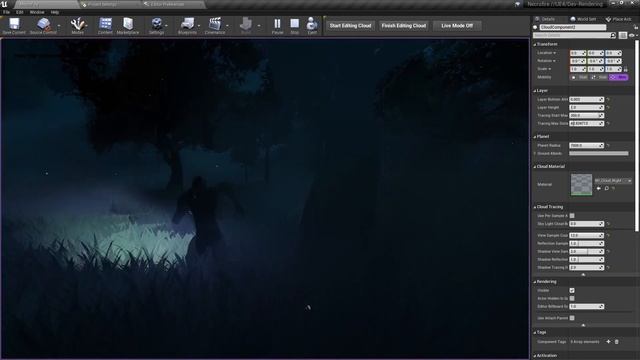Set Mobility to Static
Image resolution: width=640 pixels, height=360 pixels.
579,77
